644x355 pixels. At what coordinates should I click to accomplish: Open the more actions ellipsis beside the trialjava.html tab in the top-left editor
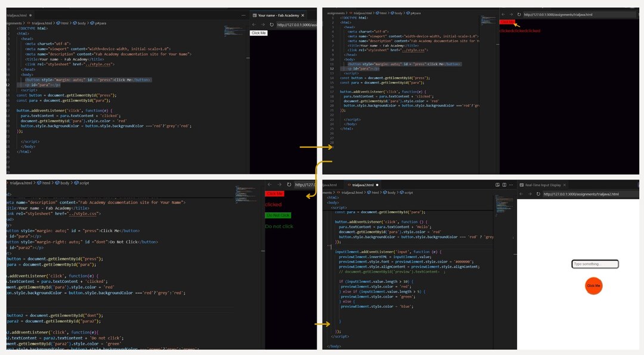pos(243,15)
